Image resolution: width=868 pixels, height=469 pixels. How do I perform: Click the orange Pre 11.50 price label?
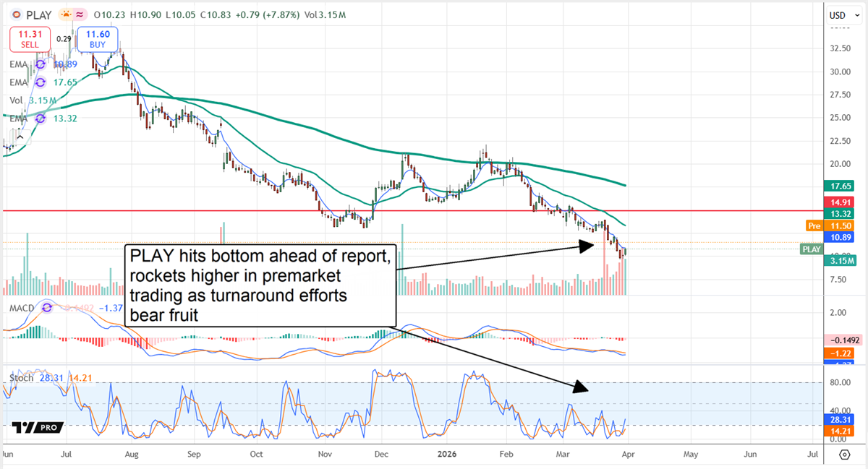click(828, 225)
